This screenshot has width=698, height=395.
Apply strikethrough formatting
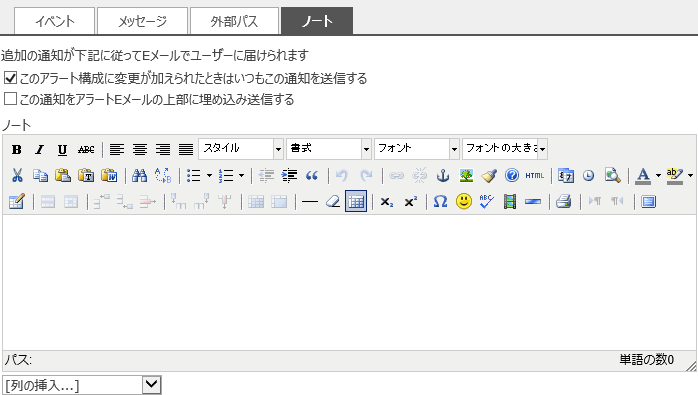tap(86, 150)
